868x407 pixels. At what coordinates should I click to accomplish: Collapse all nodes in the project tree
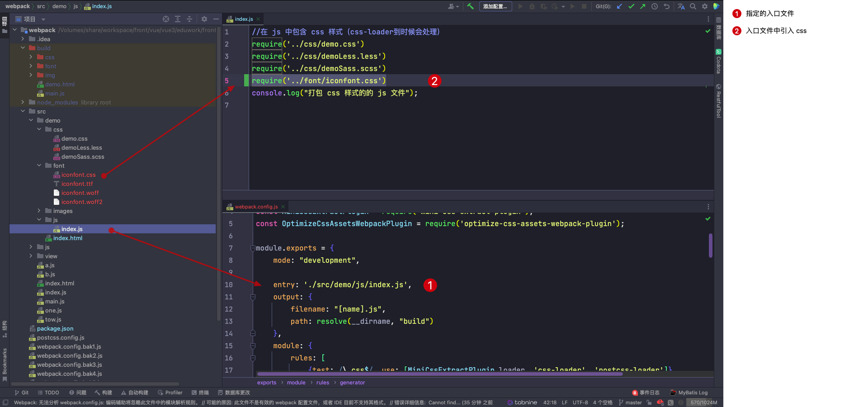click(x=190, y=19)
